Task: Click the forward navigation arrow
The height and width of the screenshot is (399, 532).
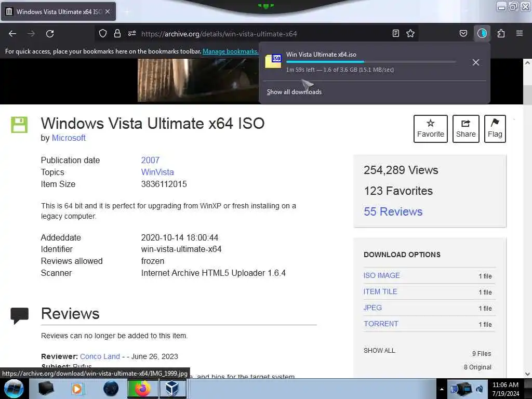Action: [x=31, y=34]
